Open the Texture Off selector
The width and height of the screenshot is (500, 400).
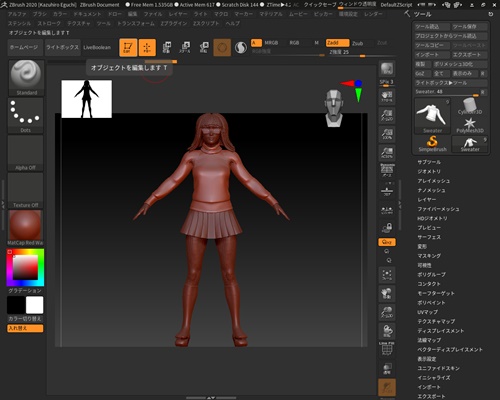pos(26,191)
